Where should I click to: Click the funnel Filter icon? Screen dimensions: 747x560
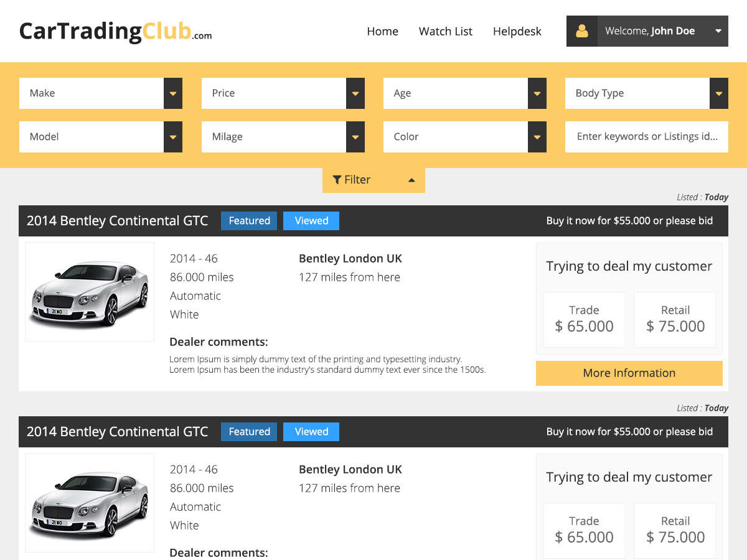tap(337, 180)
